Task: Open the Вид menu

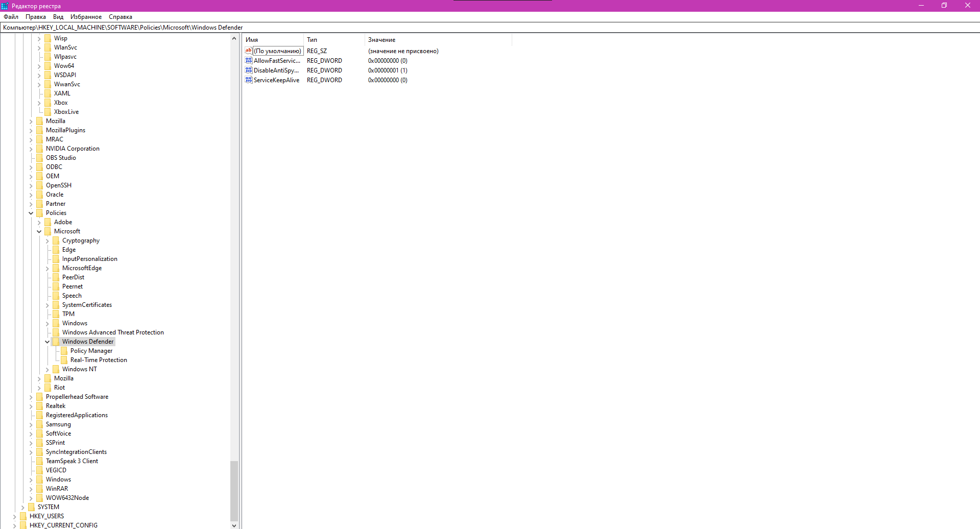Action: click(x=58, y=17)
